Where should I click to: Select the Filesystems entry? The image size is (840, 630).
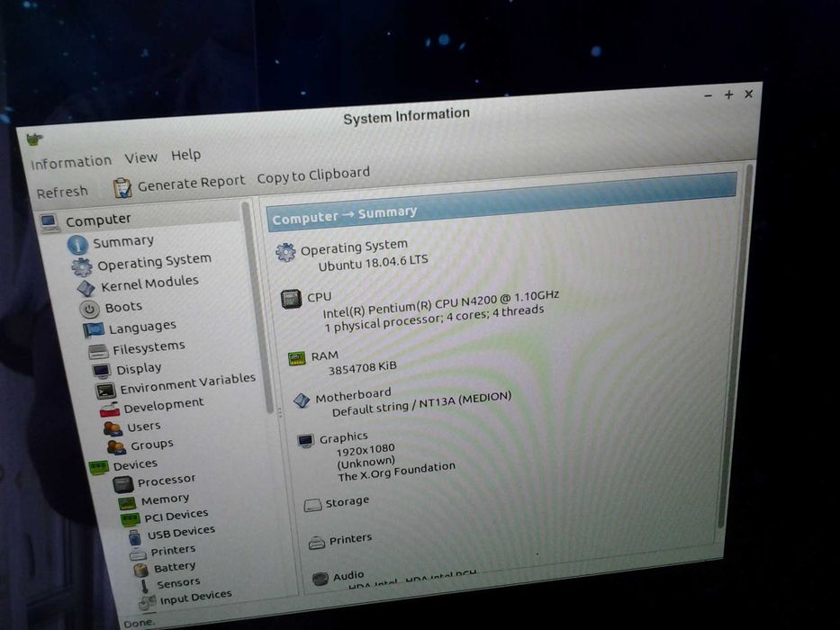[x=149, y=348]
